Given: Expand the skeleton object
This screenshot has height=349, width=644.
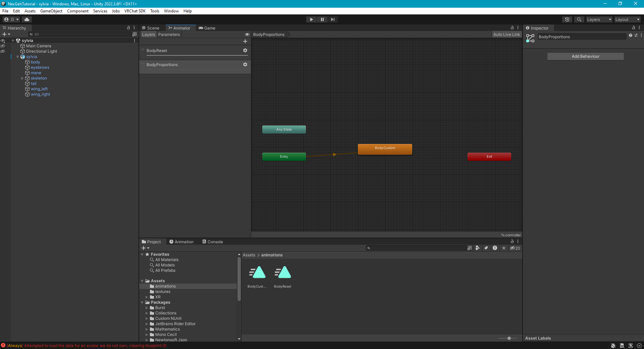Looking at the screenshot, I should [22, 78].
